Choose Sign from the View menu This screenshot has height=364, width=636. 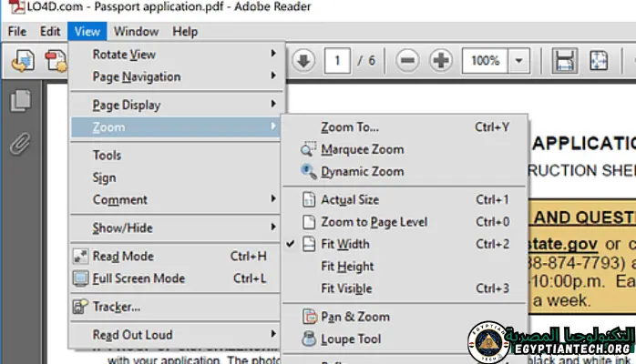(x=175, y=177)
